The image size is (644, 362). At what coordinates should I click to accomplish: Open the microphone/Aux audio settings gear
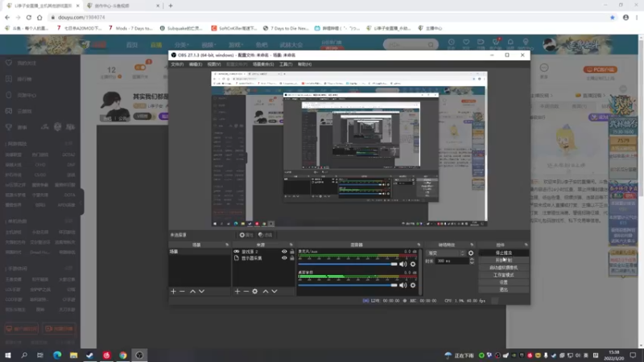[413, 265]
